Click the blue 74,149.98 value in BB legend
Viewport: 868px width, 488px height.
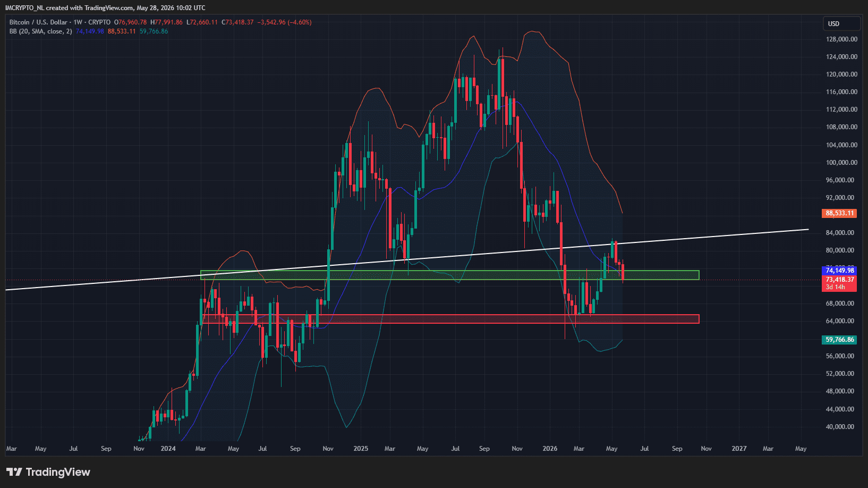(90, 31)
